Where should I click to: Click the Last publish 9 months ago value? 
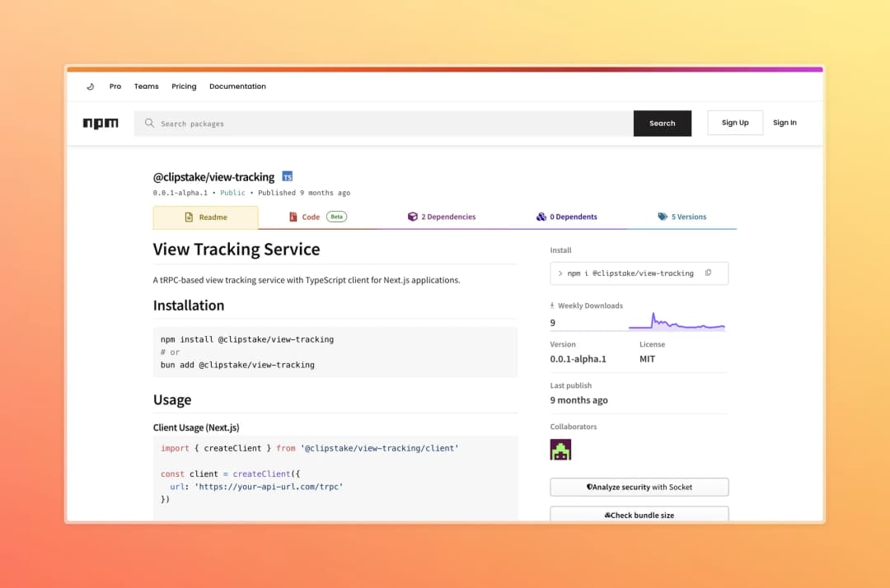point(579,400)
